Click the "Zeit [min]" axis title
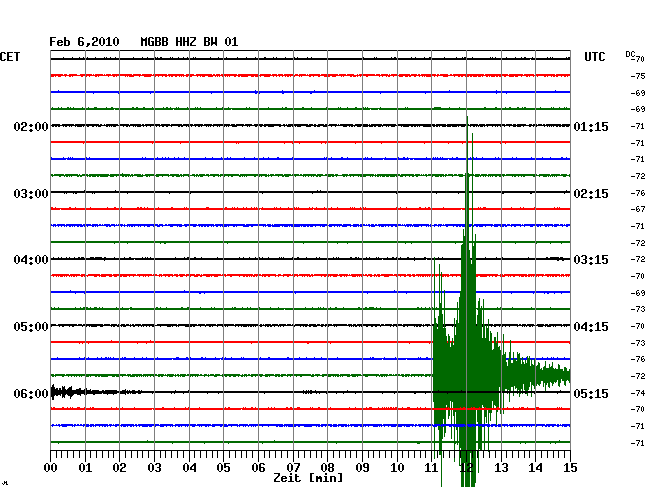The width and height of the screenshot is (650, 494). pyautogui.click(x=308, y=478)
